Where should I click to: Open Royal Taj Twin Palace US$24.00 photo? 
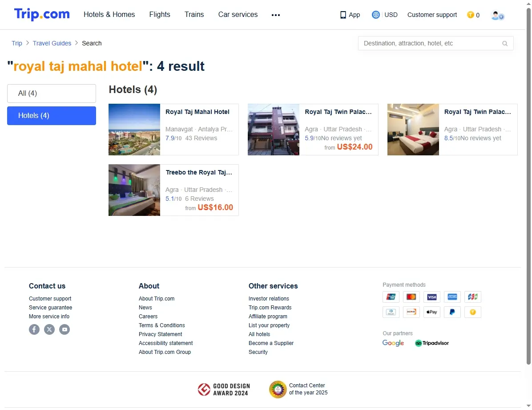click(274, 130)
